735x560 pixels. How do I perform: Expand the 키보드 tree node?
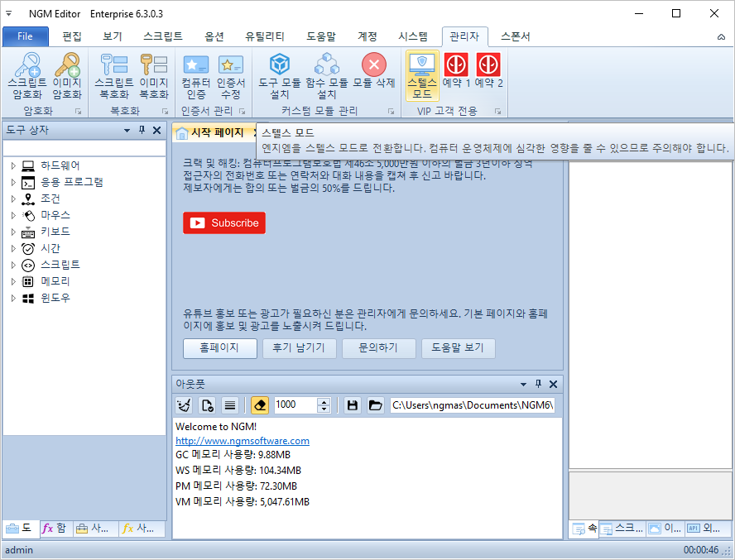[13, 232]
